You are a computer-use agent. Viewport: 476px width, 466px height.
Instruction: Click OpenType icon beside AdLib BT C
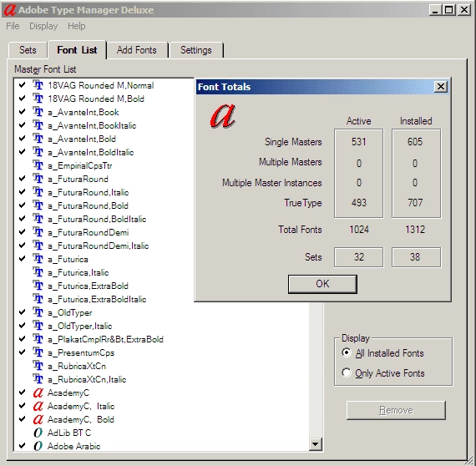[x=38, y=433]
